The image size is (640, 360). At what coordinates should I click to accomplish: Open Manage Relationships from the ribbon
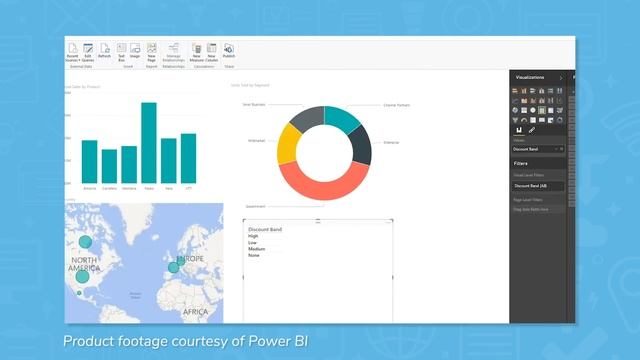(x=173, y=52)
